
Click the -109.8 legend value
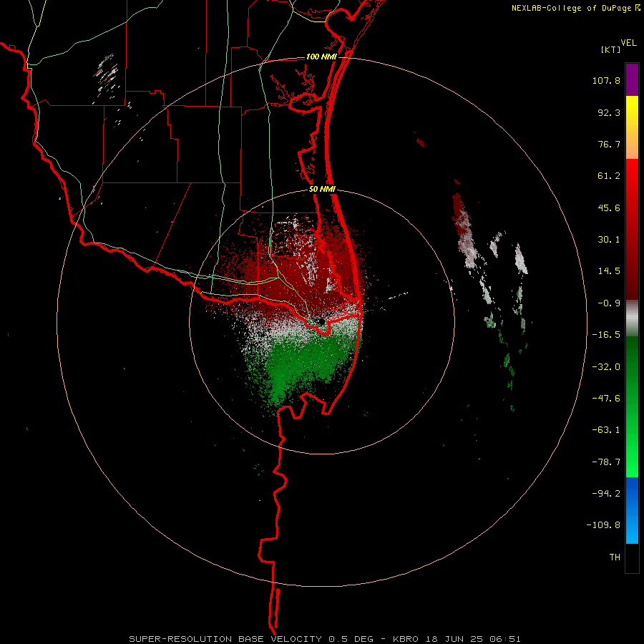click(x=603, y=525)
